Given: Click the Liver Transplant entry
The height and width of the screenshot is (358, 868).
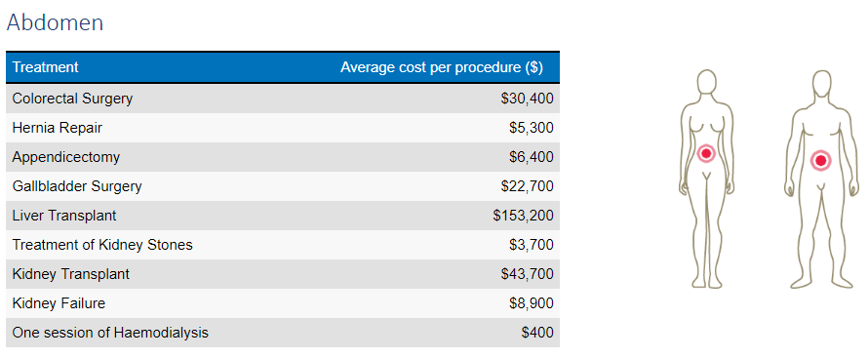Looking at the screenshot, I should click(64, 216).
